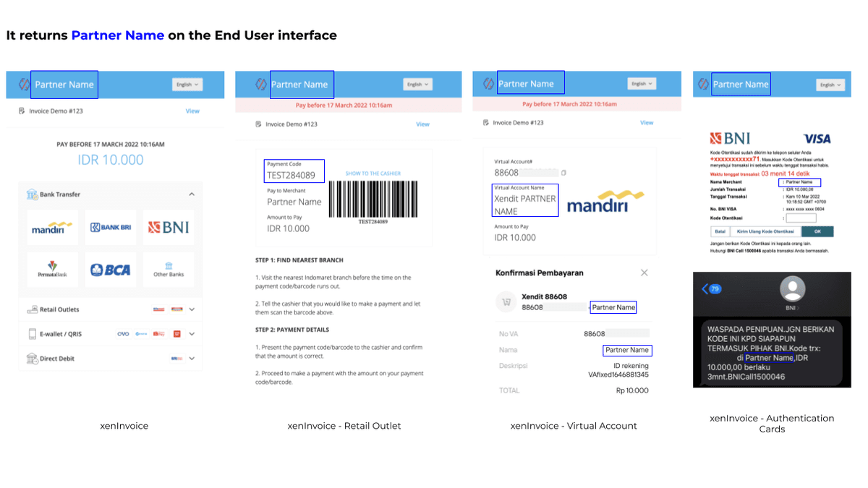The height and width of the screenshot is (488, 868).
Task: Pick the BCA bank logo tile
Action: [x=111, y=270]
